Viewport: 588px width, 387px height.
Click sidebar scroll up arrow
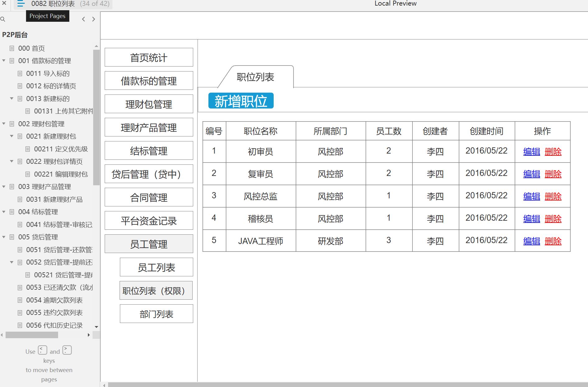click(96, 46)
